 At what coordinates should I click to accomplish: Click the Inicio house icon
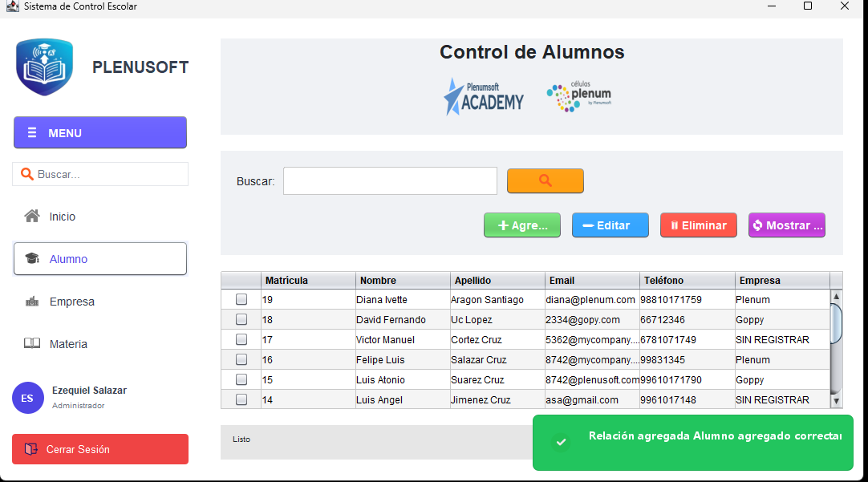(32, 217)
